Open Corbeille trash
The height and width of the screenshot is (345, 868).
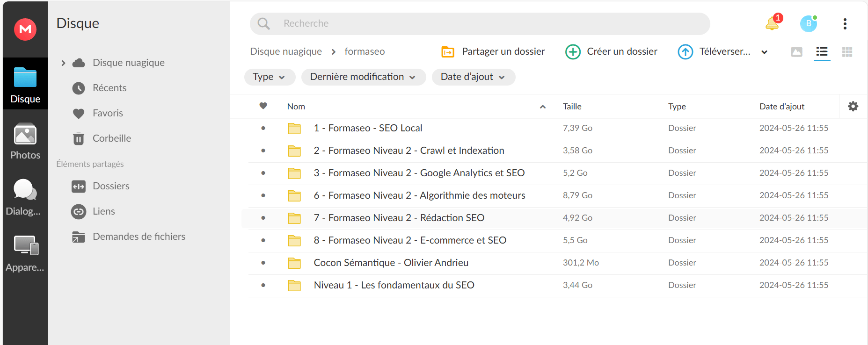point(112,138)
